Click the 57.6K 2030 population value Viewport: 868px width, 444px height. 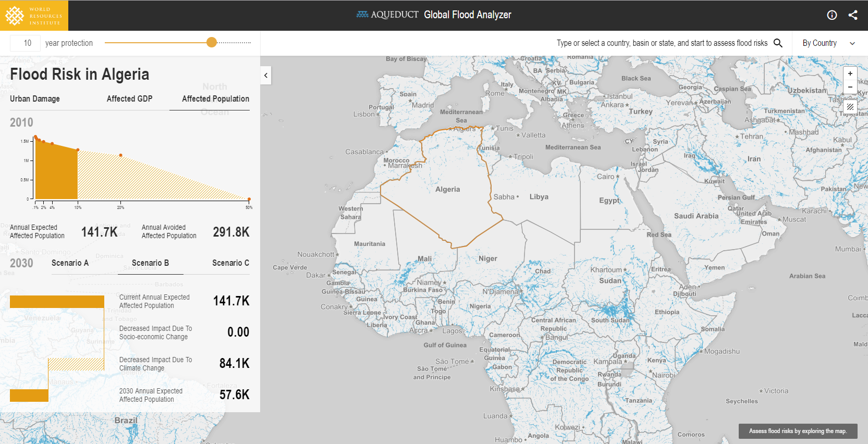coord(234,394)
